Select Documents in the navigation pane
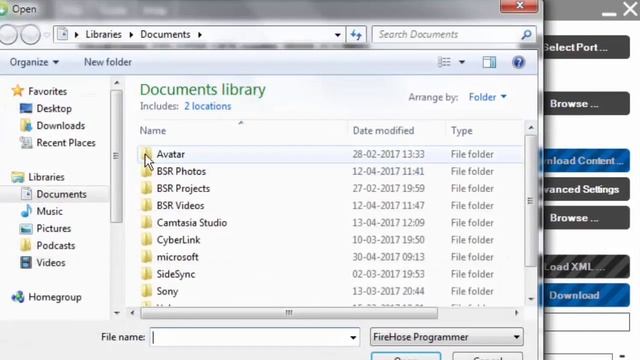Viewport: 640px width, 360px height. point(61,194)
